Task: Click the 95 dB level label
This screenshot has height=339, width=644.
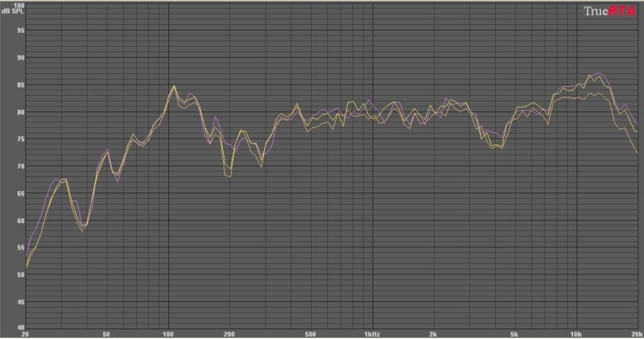Action: tap(20, 31)
